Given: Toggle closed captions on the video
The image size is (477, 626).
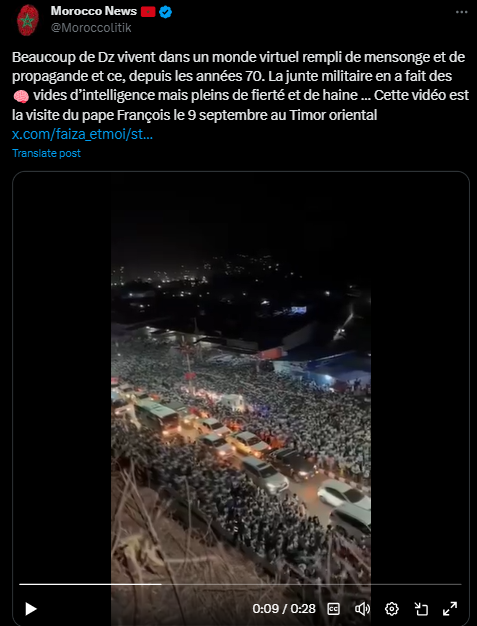Looking at the screenshot, I should pyautogui.click(x=333, y=609).
